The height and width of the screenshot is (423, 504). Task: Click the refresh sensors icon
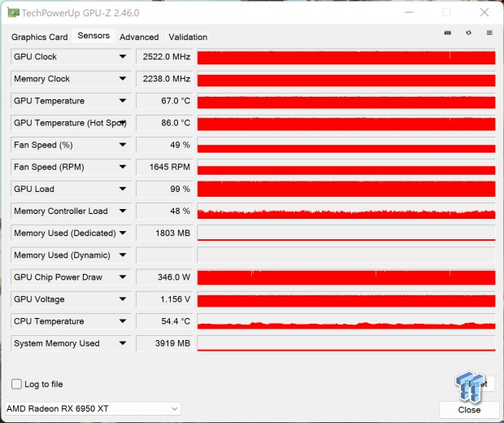[468, 33]
